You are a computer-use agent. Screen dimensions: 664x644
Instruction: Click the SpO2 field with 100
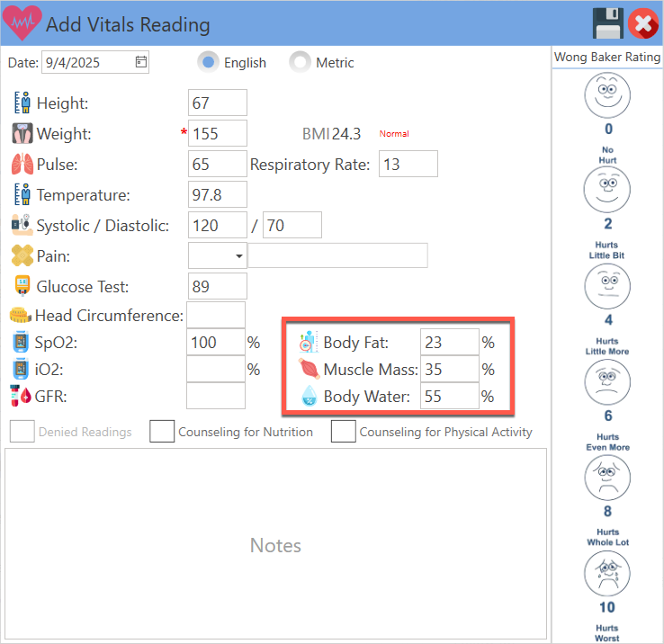coord(216,342)
